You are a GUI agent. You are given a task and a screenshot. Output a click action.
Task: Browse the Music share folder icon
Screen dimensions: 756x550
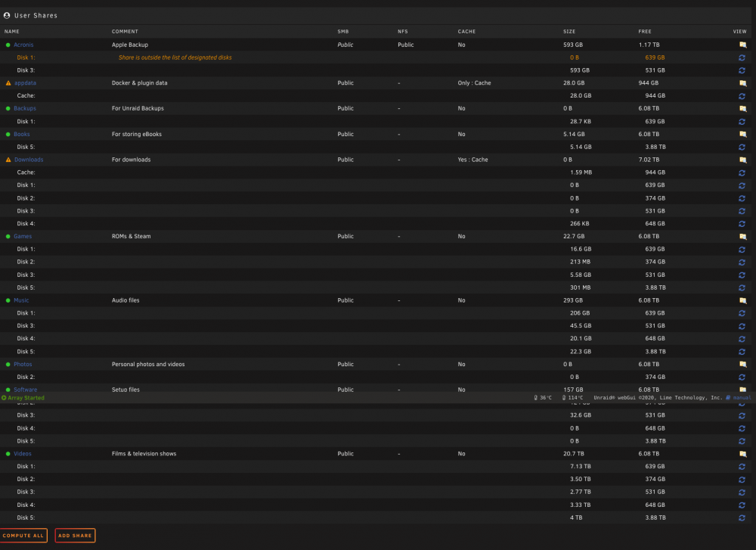742,300
